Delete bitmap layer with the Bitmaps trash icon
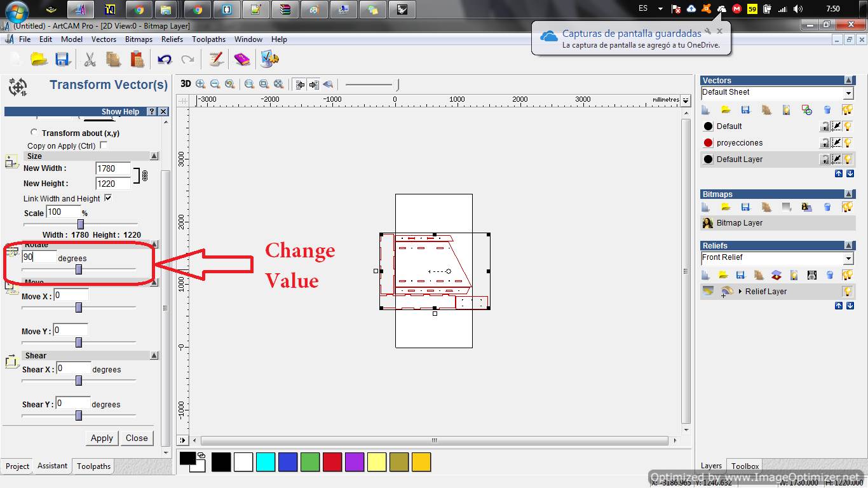 click(827, 207)
